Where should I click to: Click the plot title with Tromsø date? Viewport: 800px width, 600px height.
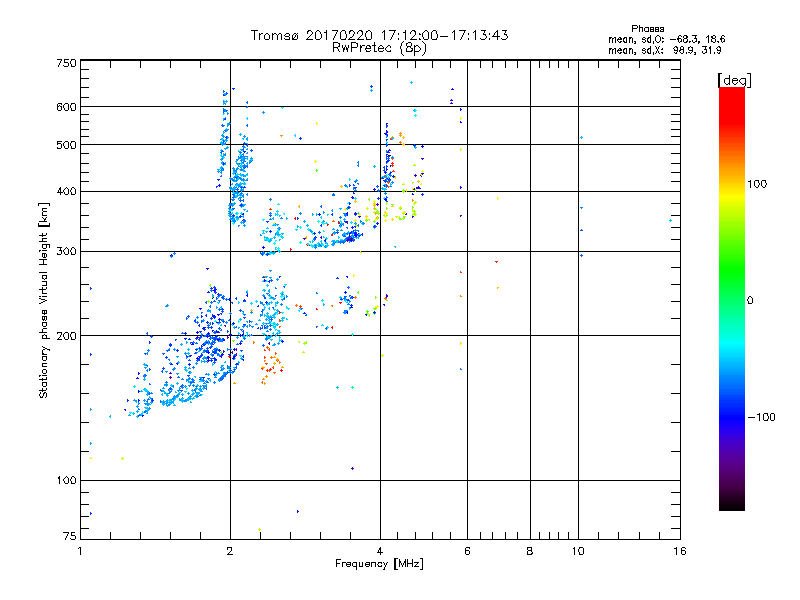coord(380,35)
